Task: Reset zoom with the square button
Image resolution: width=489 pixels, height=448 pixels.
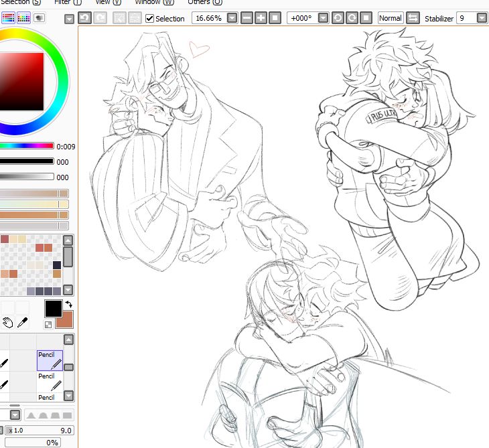Action: click(275, 18)
